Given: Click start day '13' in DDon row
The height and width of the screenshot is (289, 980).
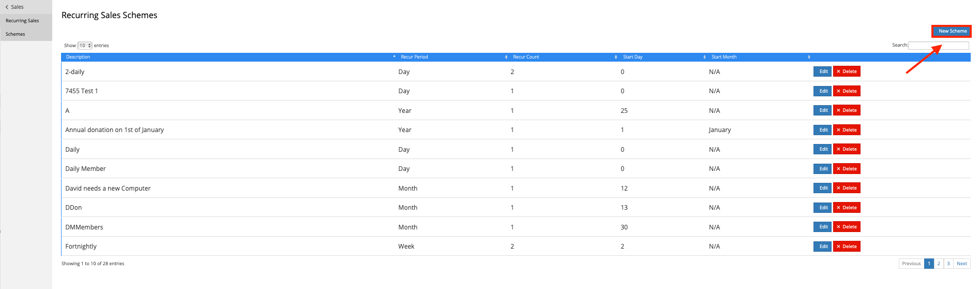Looking at the screenshot, I should (624, 208).
